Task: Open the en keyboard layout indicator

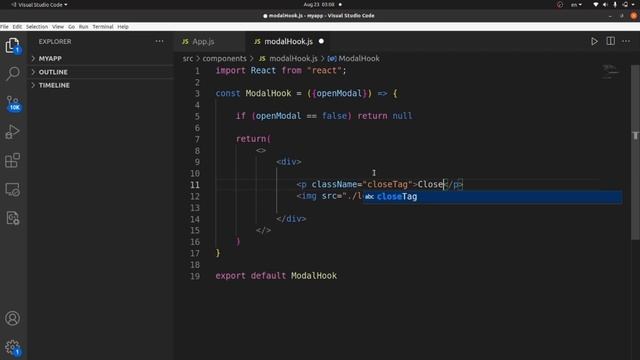Action: [x=576, y=4]
